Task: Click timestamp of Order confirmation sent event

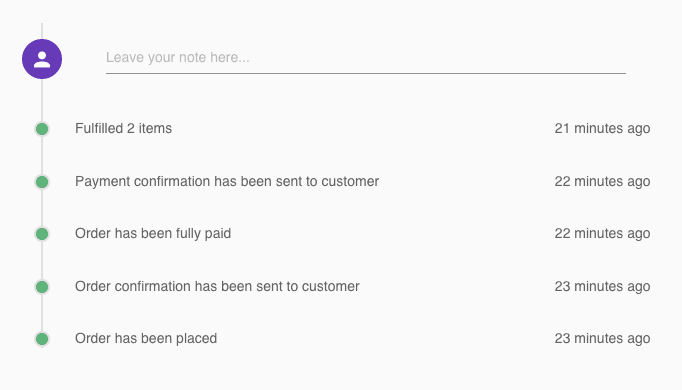Action: point(602,286)
